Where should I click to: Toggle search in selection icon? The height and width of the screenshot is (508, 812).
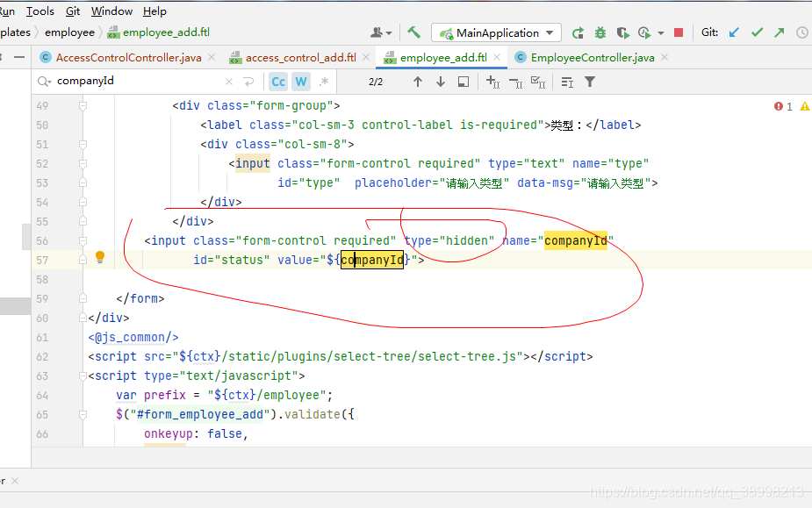(x=463, y=82)
